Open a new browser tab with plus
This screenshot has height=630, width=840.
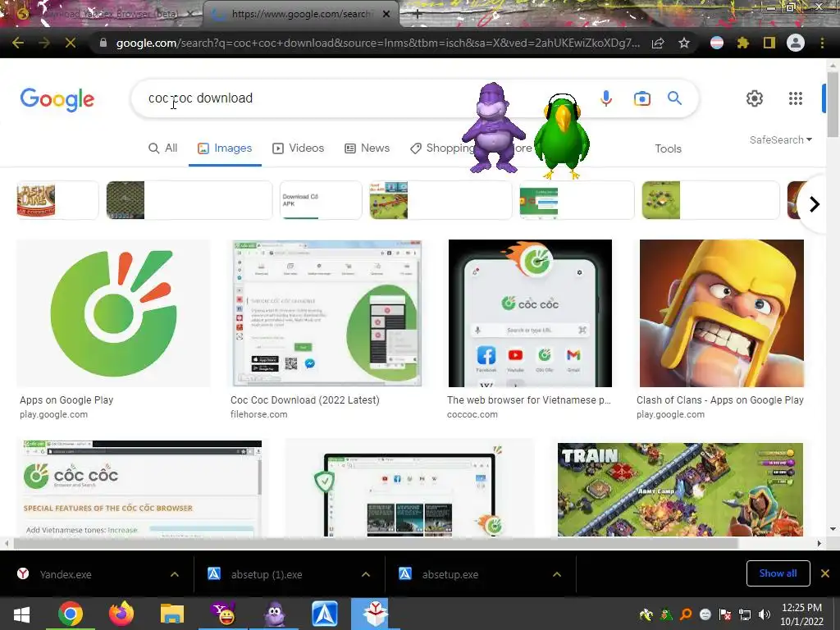point(418,15)
